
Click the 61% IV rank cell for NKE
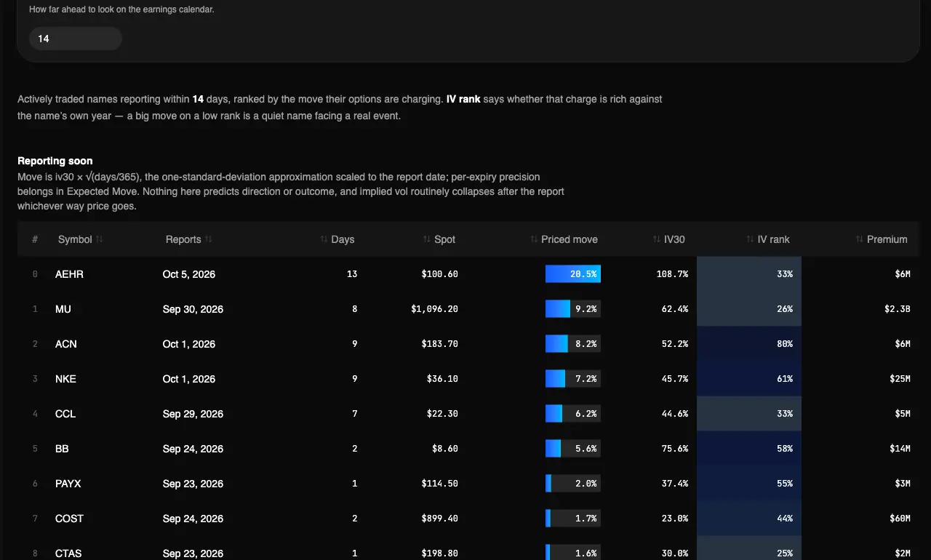coord(749,379)
